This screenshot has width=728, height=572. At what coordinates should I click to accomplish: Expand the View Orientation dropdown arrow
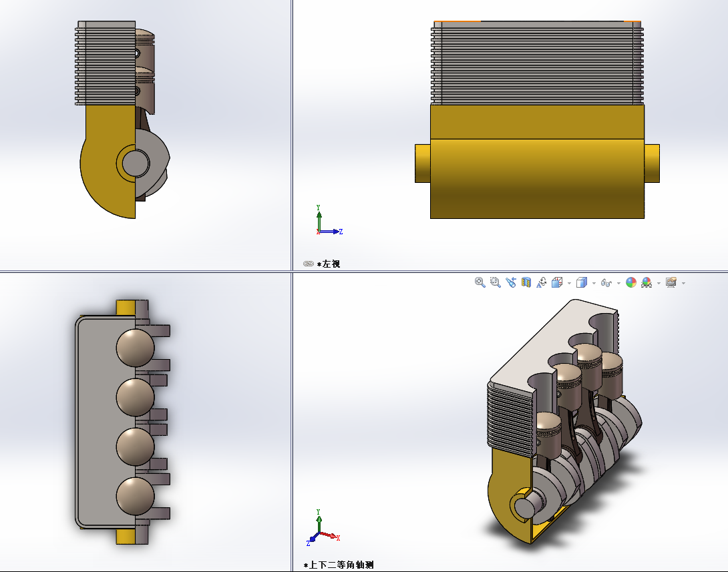coord(569,284)
